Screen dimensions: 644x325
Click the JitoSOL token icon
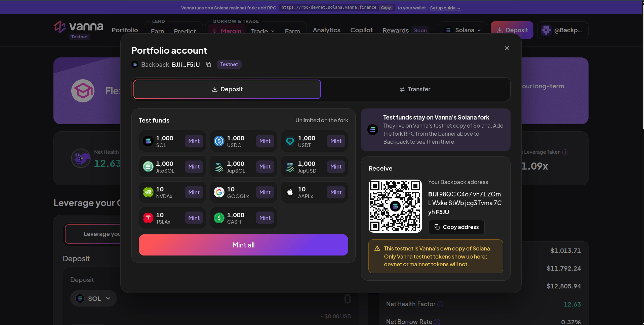click(x=148, y=167)
